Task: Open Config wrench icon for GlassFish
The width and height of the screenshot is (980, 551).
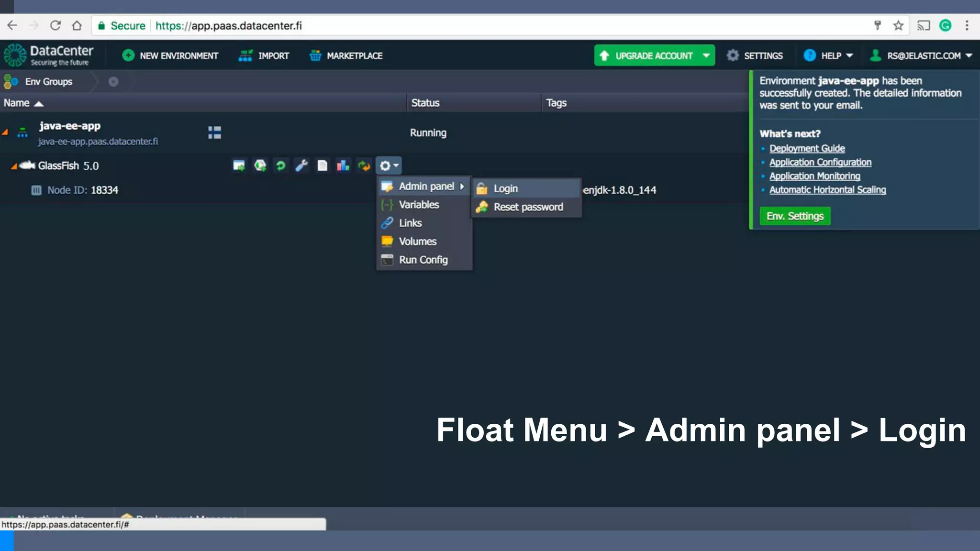Action: tap(301, 165)
